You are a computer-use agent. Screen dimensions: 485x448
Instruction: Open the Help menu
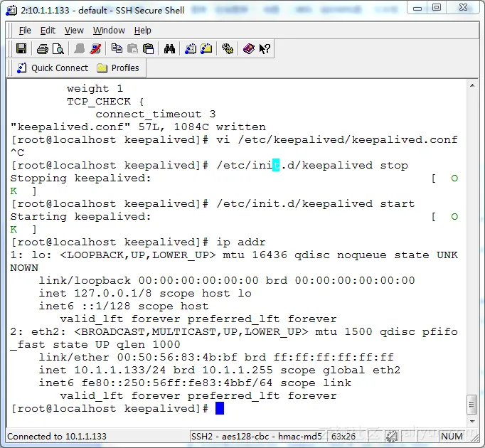point(143,31)
